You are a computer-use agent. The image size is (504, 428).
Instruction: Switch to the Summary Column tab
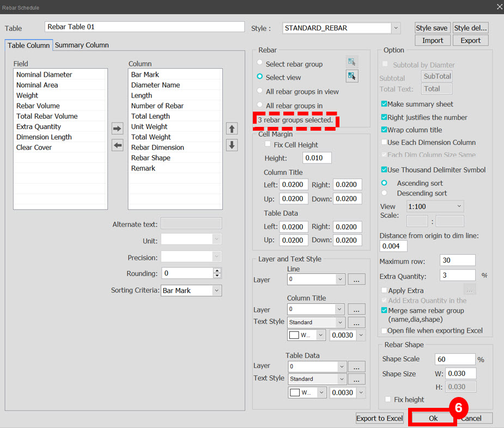[82, 45]
